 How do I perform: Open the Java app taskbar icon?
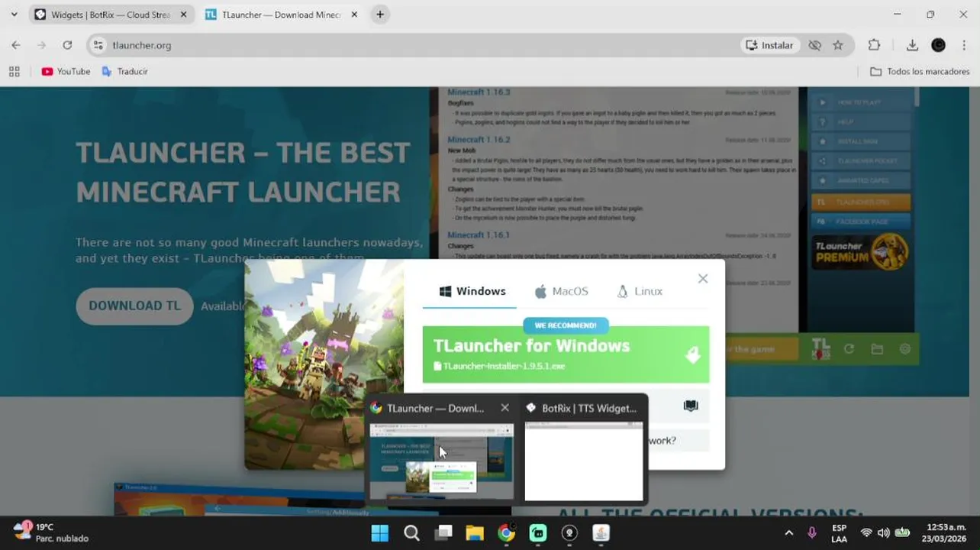tap(601, 533)
